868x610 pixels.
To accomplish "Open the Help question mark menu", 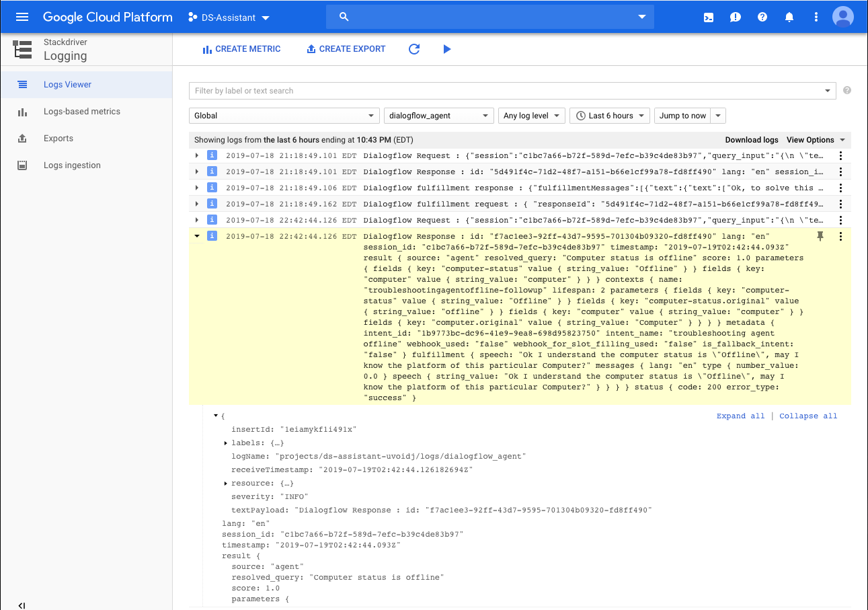I will tap(762, 17).
